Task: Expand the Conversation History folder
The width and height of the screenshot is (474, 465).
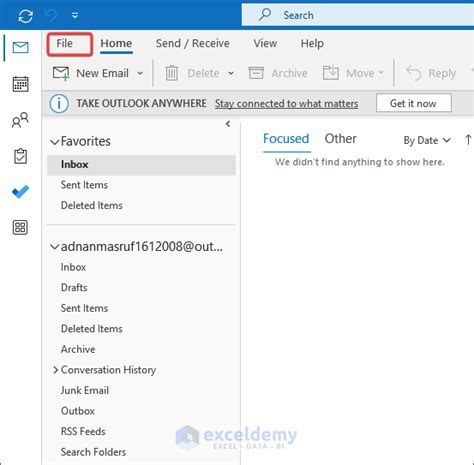Action: tap(55, 370)
